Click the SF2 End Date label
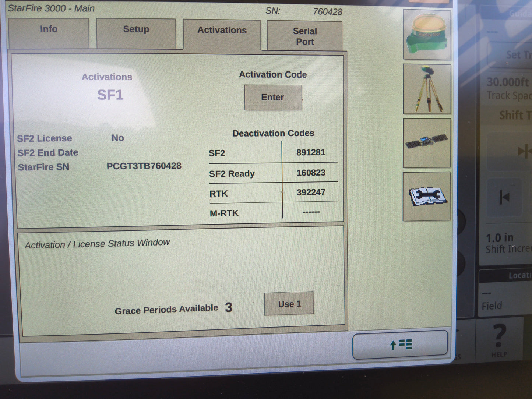 click(x=48, y=153)
